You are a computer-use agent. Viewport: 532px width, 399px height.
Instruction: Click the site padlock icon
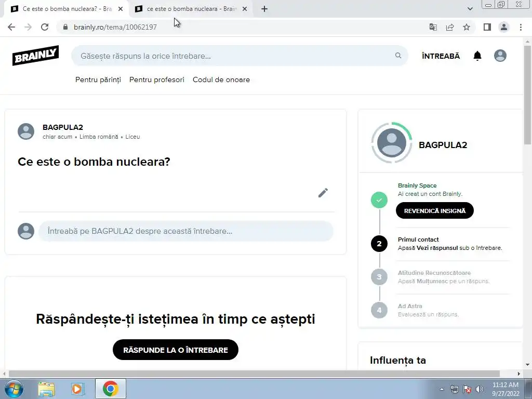[x=65, y=27]
